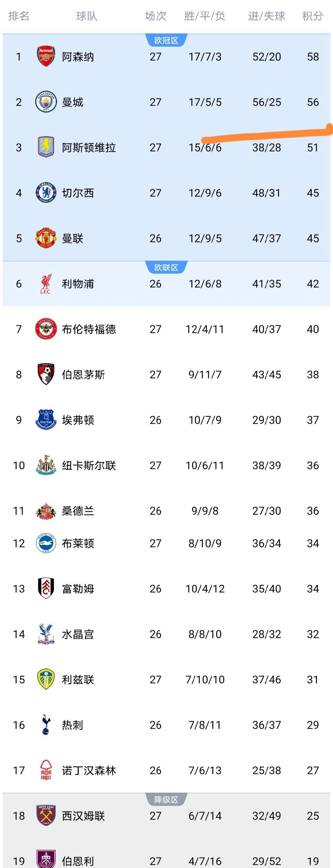Open the Chelsea club logo
The height and width of the screenshot is (868, 333).
pyautogui.click(x=46, y=193)
